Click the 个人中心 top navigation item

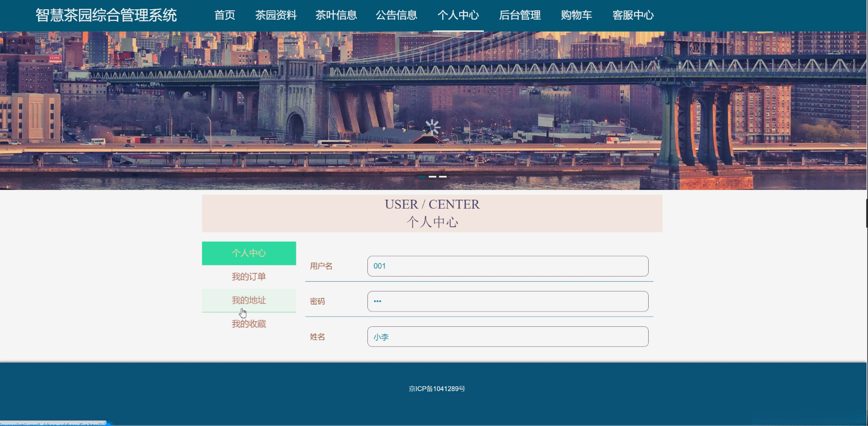[458, 15]
